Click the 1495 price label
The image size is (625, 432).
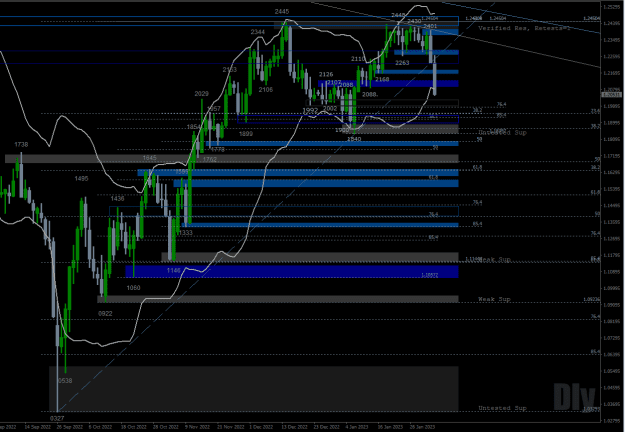click(81, 179)
